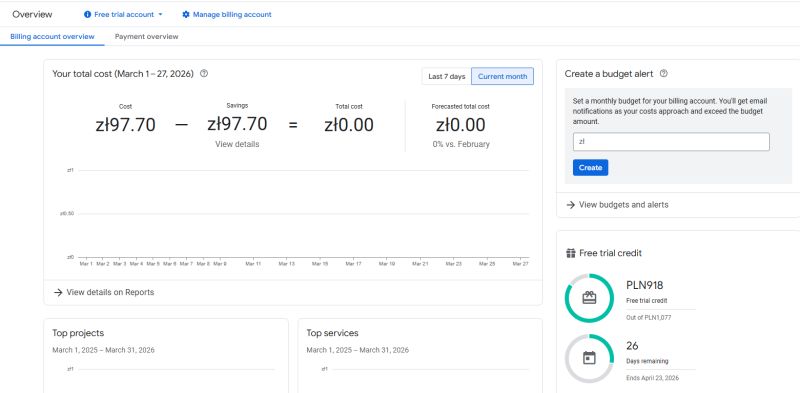Click the PLN918 credit amount
The width and height of the screenshot is (800, 393).
pyautogui.click(x=644, y=286)
